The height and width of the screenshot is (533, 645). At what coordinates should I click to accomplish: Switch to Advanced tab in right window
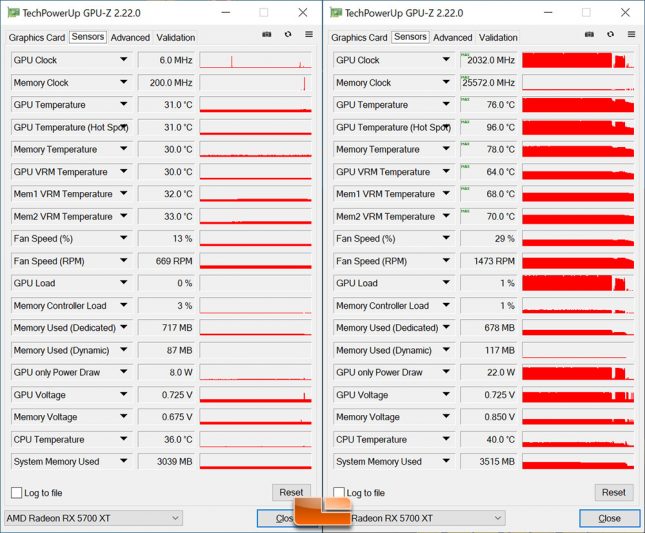452,37
